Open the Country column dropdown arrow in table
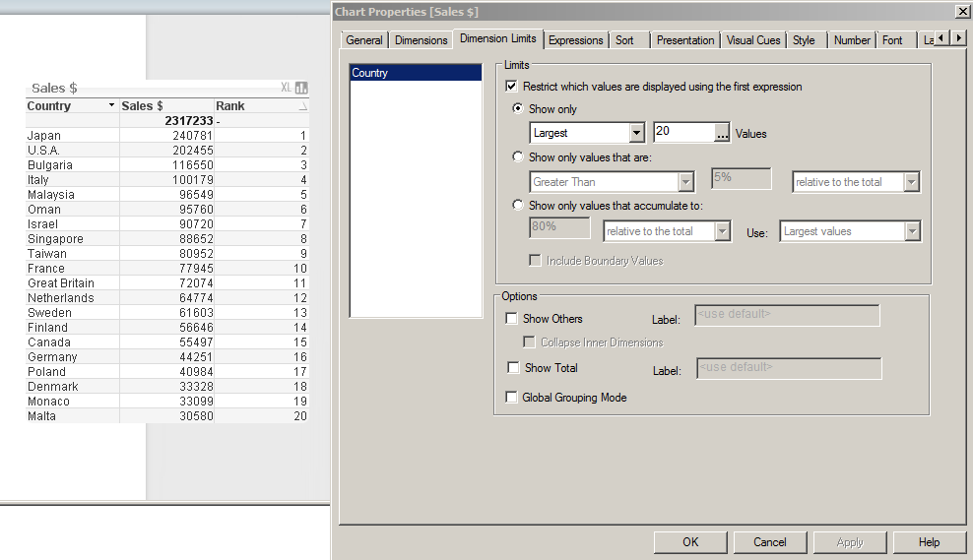Screen dimensions: 973x560 click(111, 105)
